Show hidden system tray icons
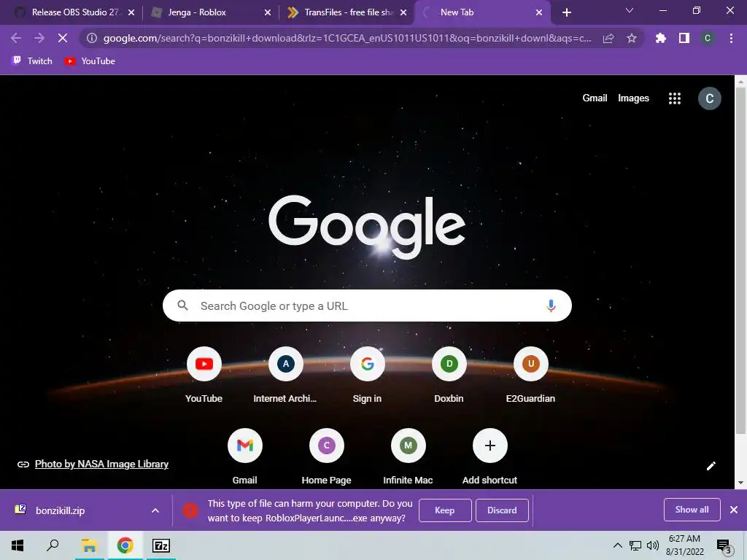This screenshot has width=747, height=560. (617, 545)
